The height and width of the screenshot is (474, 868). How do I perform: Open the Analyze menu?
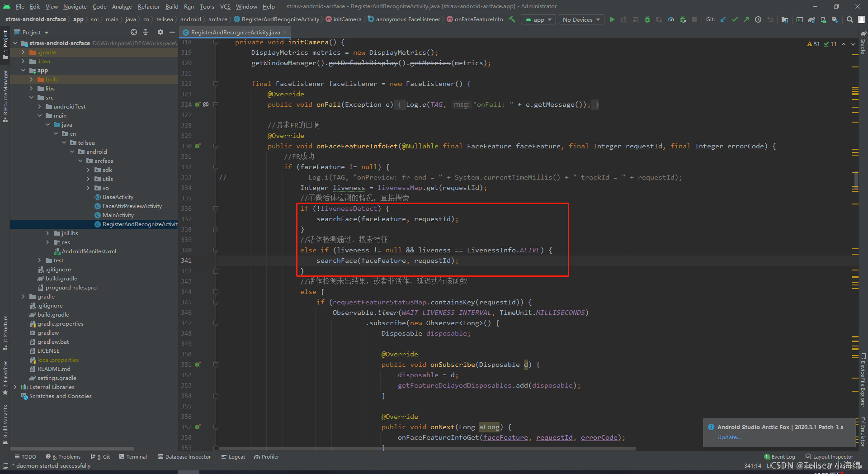(122, 6)
